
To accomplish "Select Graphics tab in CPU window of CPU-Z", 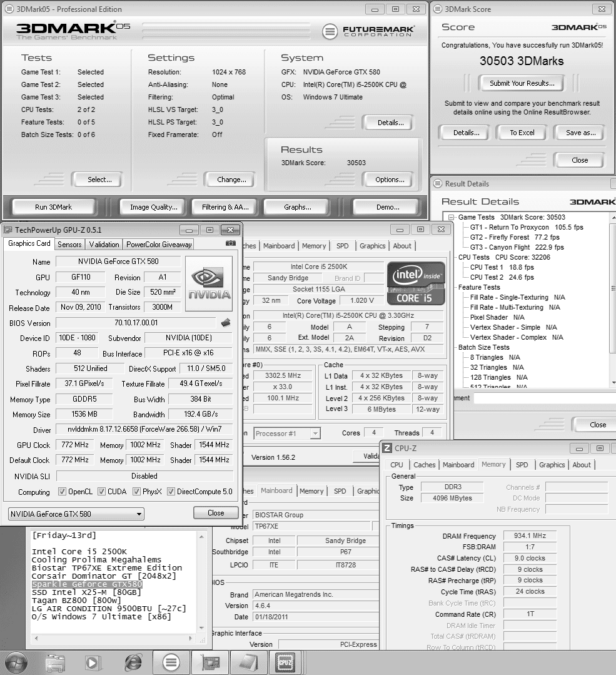I will click(372, 246).
